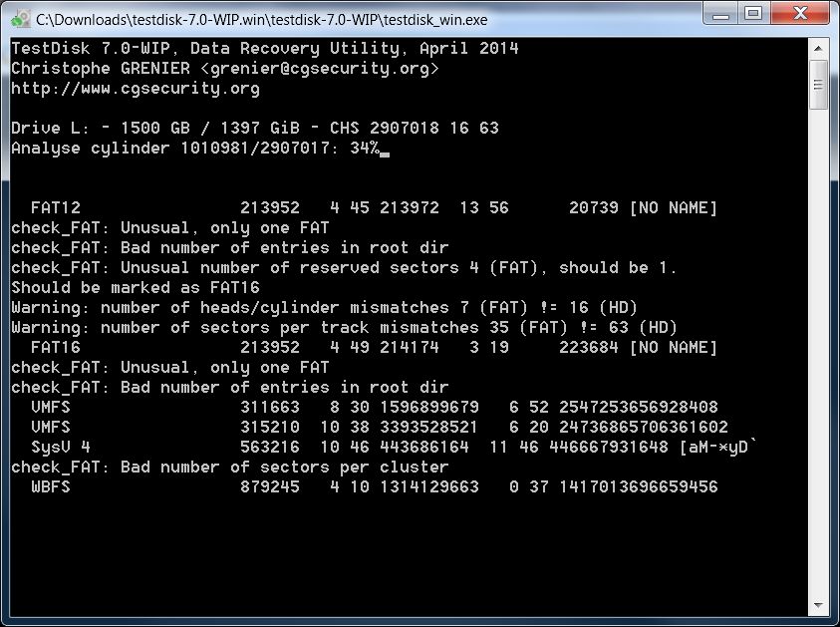
Task: Maximize the testdisk_win.exe window
Action: (x=753, y=13)
